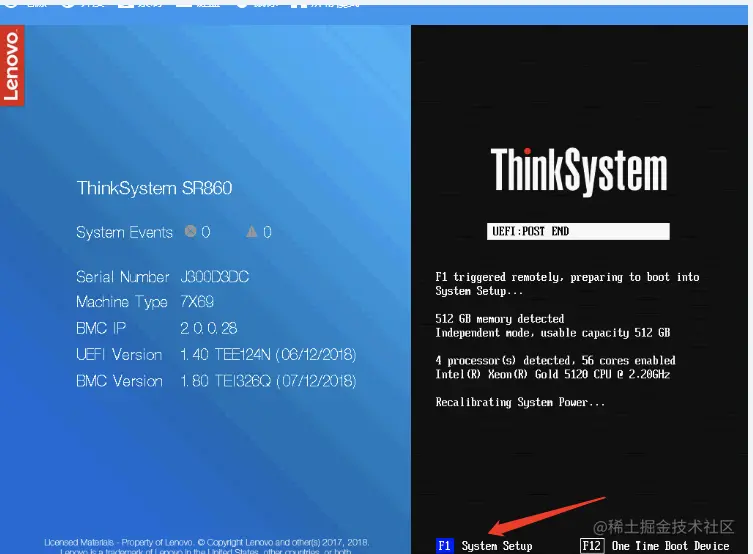Screen dimensions: 753x554
Task: Click the serial number J300D3DC
Action: click(x=215, y=277)
